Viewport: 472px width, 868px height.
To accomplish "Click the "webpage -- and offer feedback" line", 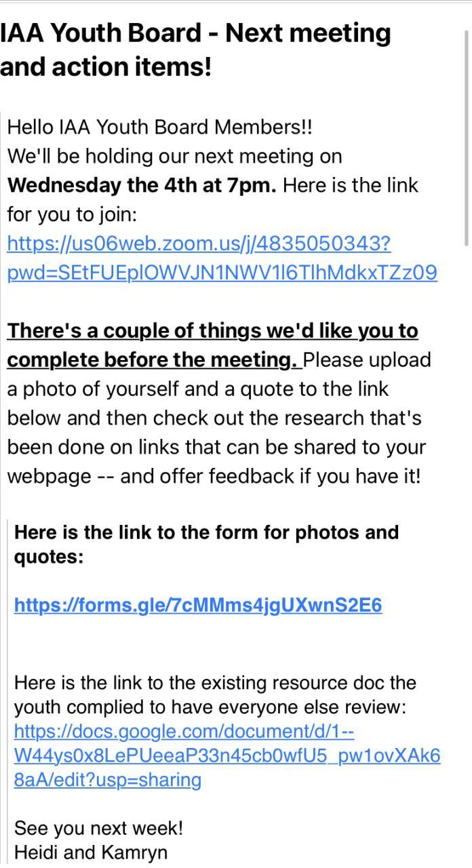I will pyautogui.click(x=214, y=476).
